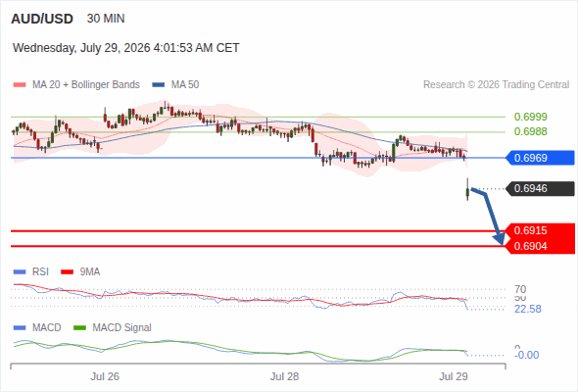This screenshot has height=392, width=578.
Task: Click the MACD legend label
Action: [47, 328]
